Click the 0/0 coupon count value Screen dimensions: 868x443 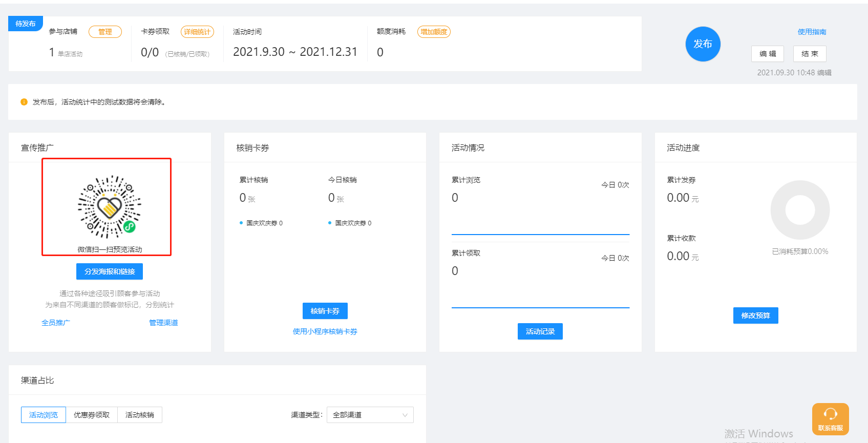coord(150,52)
